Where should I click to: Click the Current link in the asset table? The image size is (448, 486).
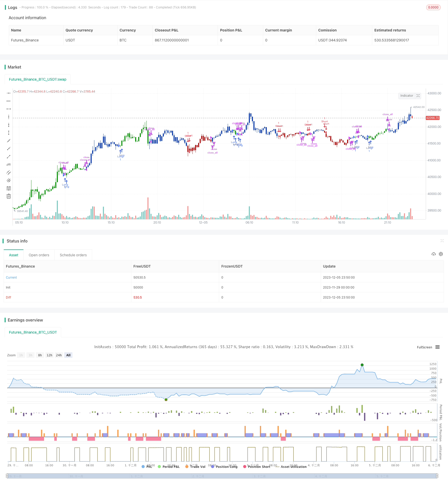tap(11, 278)
